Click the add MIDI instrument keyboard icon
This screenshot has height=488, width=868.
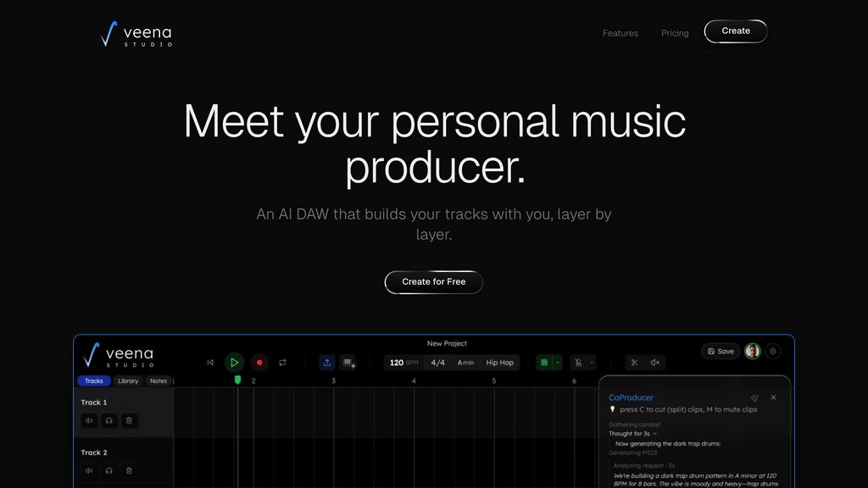coord(348,363)
